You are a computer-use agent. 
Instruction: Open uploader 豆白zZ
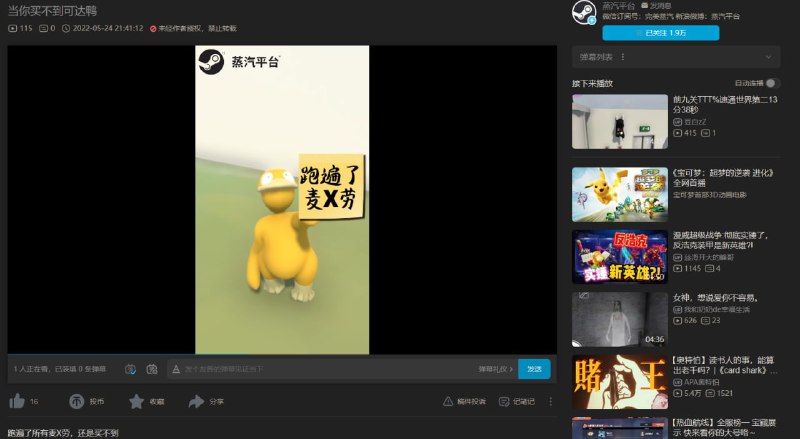coord(695,122)
